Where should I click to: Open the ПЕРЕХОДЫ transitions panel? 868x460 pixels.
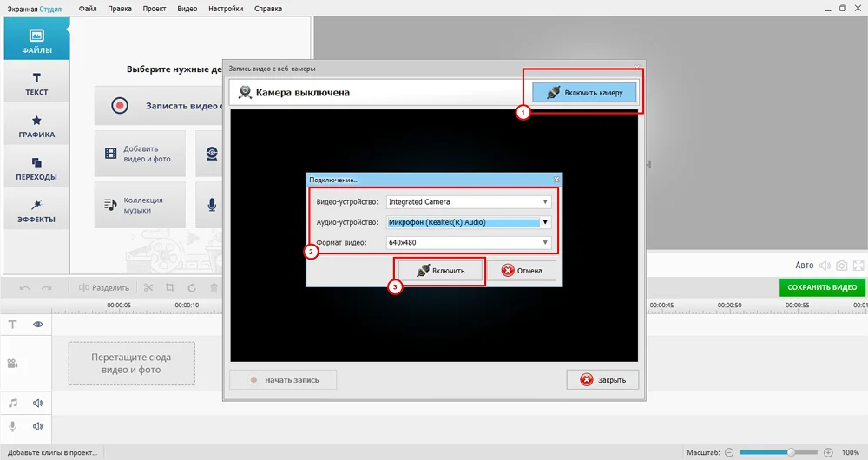[x=36, y=169]
